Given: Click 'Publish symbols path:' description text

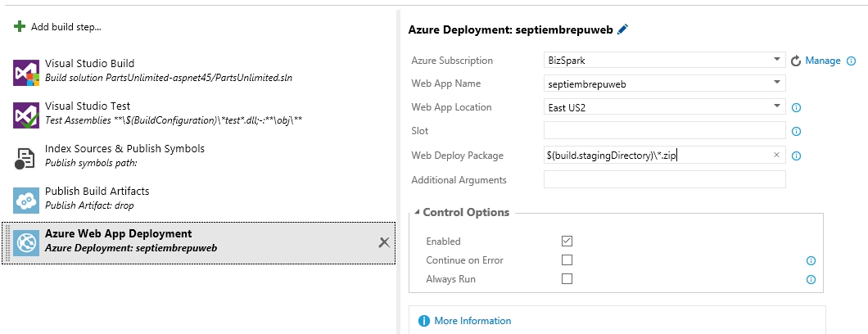Looking at the screenshot, I should click(x=91, y=163).
